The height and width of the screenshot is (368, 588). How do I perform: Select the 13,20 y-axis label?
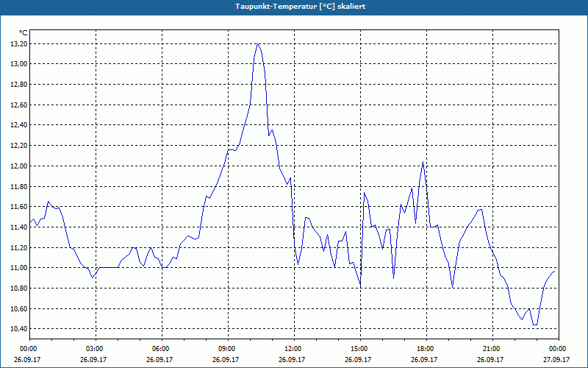(20, 44)
